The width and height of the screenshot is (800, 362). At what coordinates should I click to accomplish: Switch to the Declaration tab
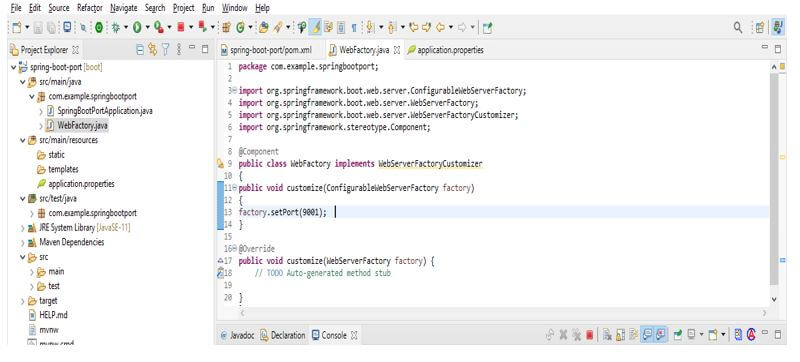(x=283, y=335)
